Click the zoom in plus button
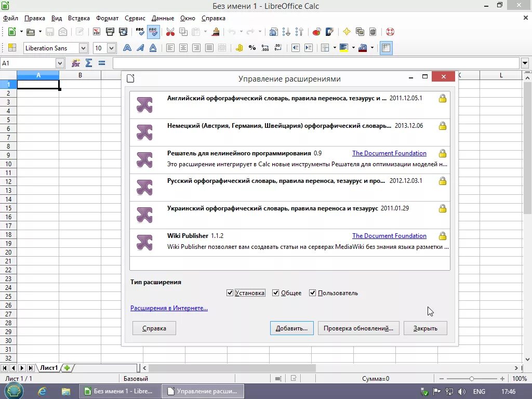This screenshot has width=532, height=399. (502, 378)
